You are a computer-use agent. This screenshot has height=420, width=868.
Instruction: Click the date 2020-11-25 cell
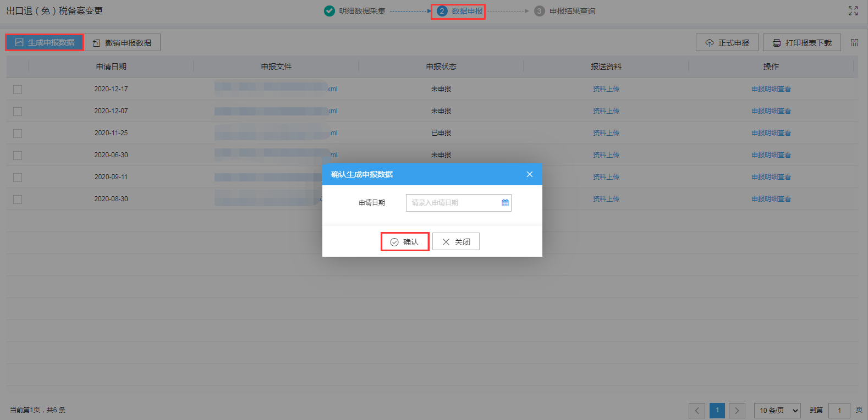tap(111, 133)
